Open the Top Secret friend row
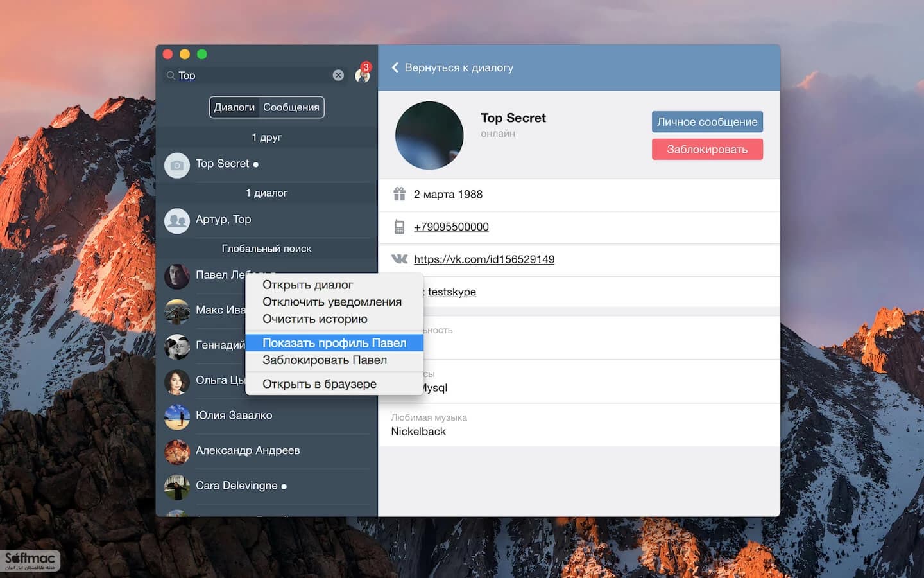 [266, 165]
